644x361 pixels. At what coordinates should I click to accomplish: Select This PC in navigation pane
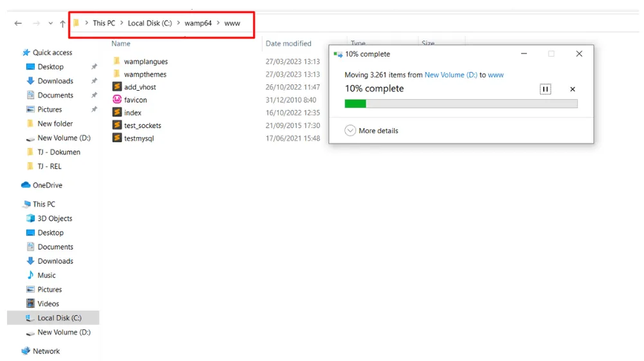coord(44,205)
